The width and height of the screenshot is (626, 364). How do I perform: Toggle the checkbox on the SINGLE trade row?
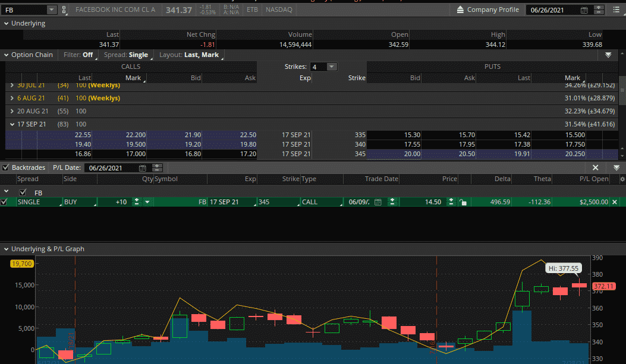click(5, 202)
